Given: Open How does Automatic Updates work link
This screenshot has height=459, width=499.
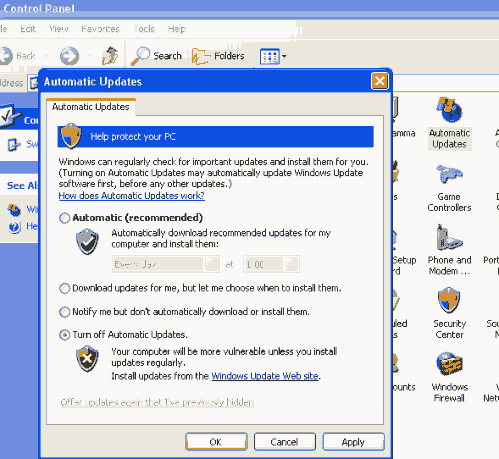Looking at the screenshot, I should coord(131,196).
